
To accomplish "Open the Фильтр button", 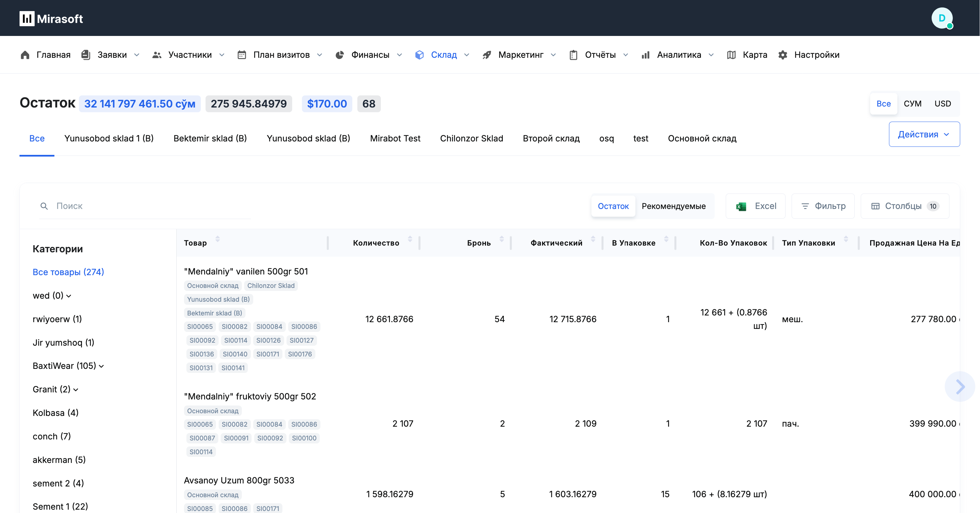I will point(823,206).
